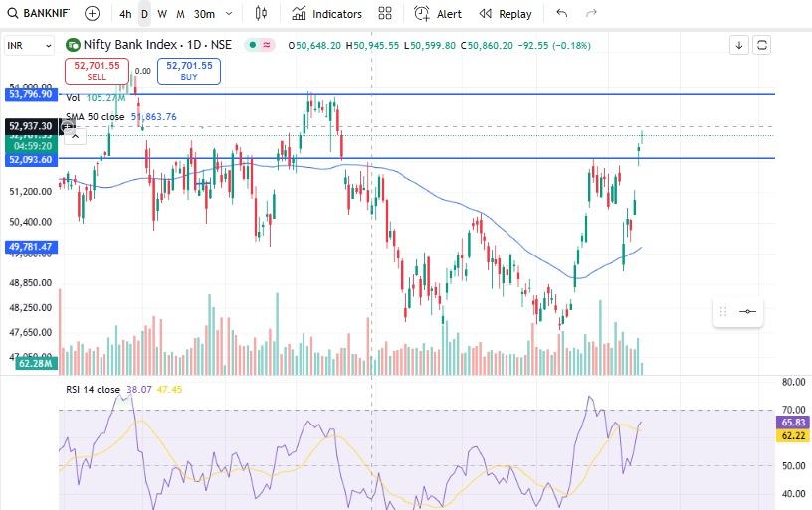The image size is (812, 510).
Task: Open the candlestick chart type selector
Action: [262, 14]
